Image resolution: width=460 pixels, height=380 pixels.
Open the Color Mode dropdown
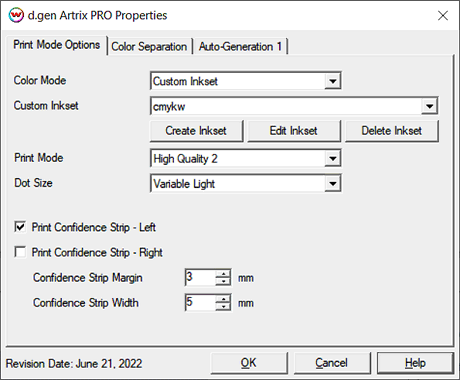[x=333, y=81]
